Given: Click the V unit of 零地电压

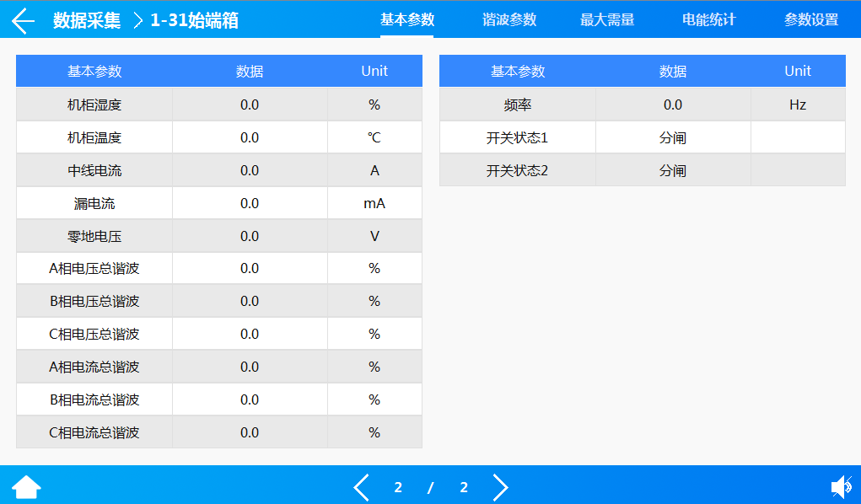Looking at the screenshot, I should pyautogui.click(x=374, y=237).
